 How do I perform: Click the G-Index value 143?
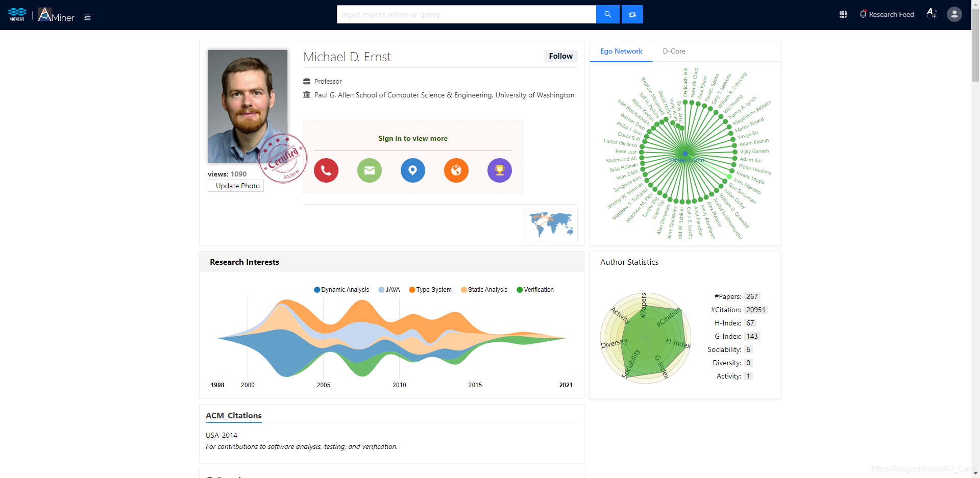click(x=752, y=336)
